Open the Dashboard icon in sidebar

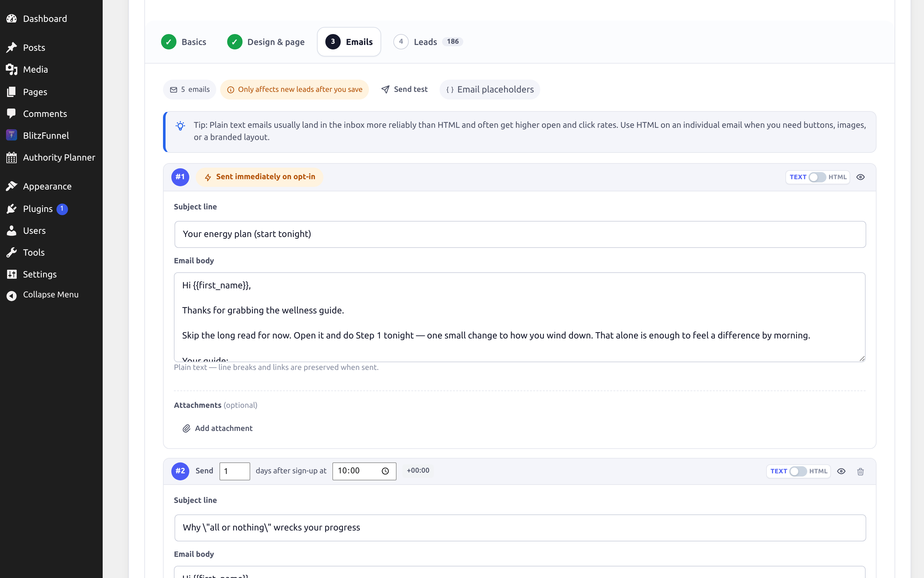click(x=12, y=18)
